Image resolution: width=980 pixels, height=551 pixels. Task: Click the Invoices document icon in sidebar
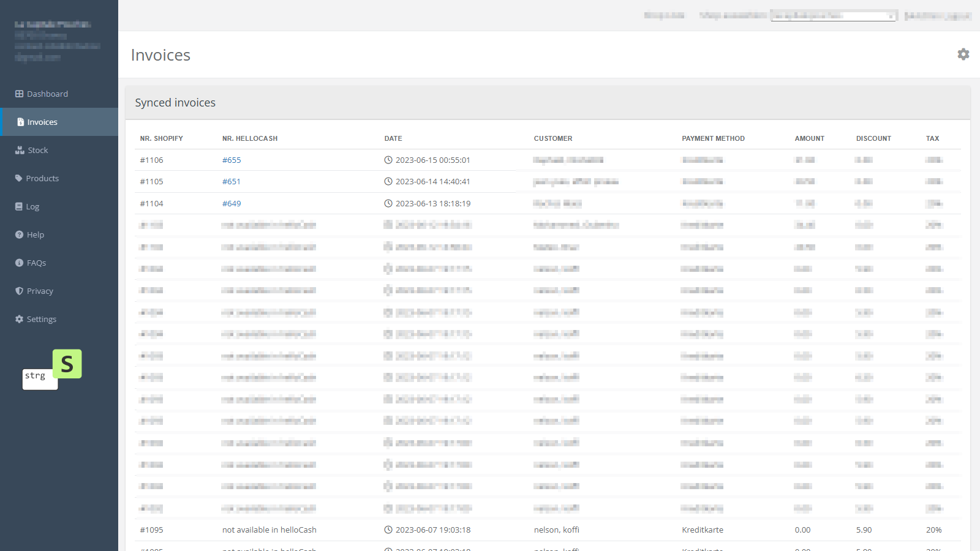click(x=20, y=121)
